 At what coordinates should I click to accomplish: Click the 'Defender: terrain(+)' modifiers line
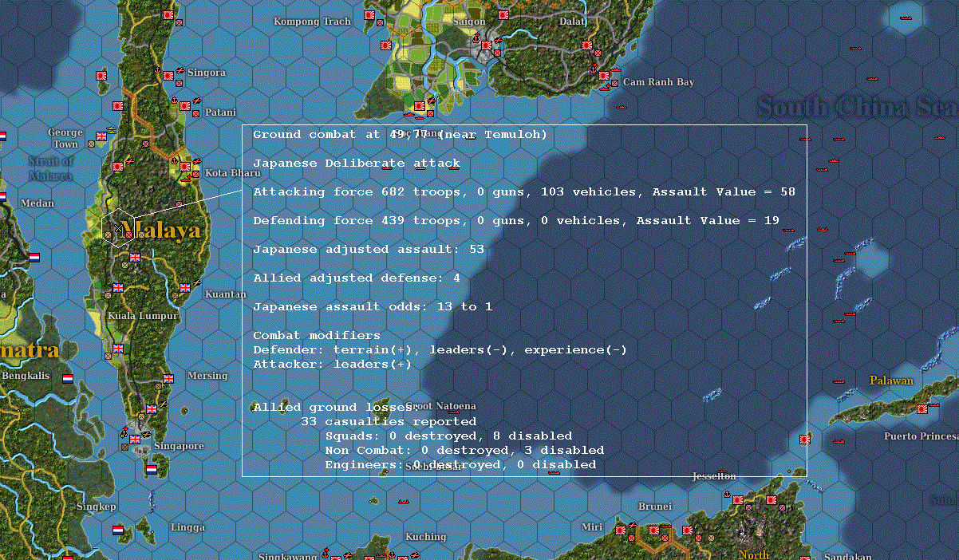(x=440, y=350)
